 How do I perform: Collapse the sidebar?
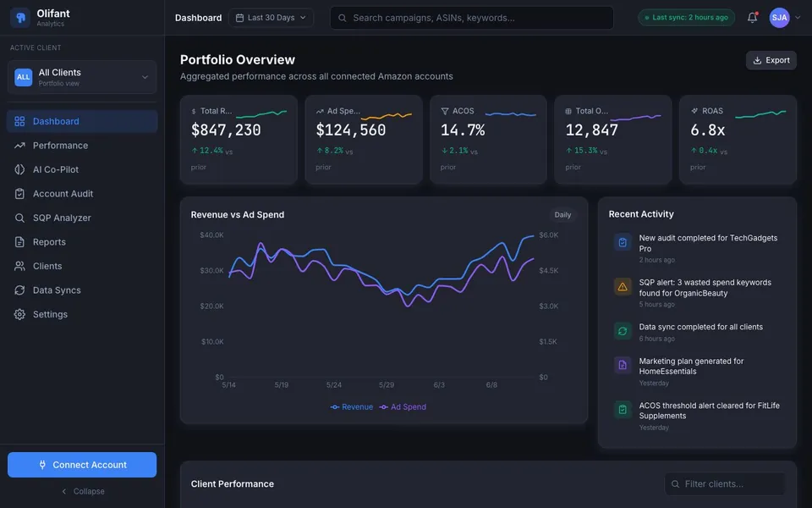click(83, 491)
